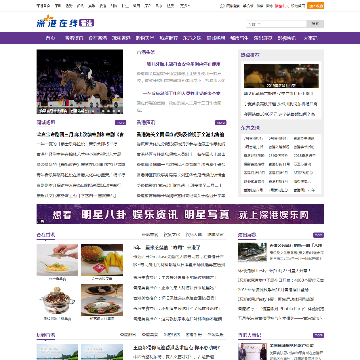Screen dimensions: 360x360
Task: Open the bold headline beside the burger photo
Action: (167, 248)
